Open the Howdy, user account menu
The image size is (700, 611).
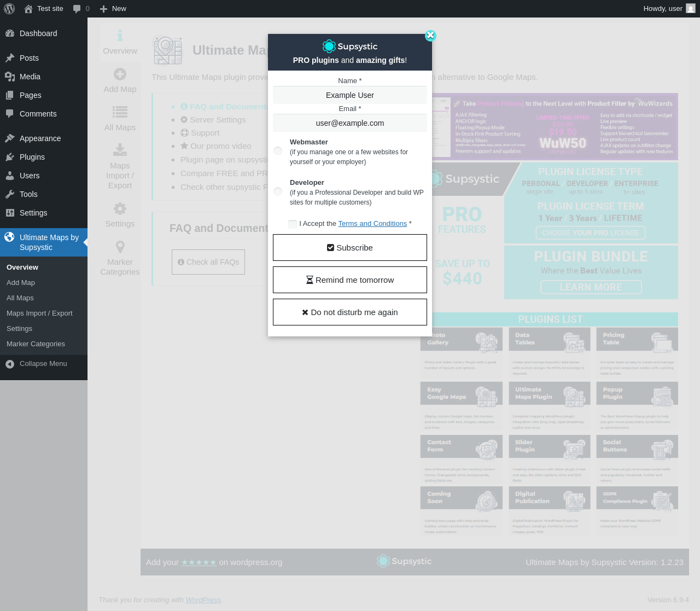click(669, 9)
